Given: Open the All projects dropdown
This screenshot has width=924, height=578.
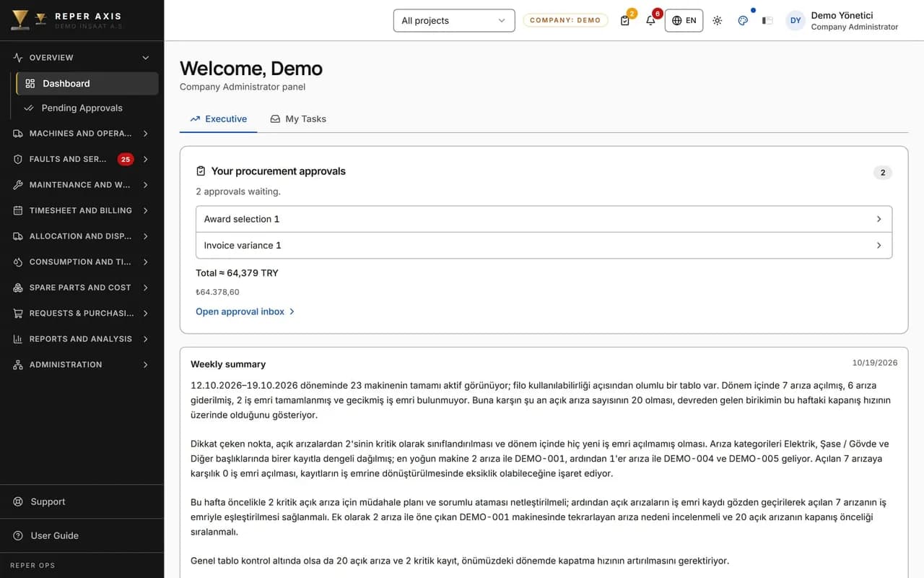Looking at the screenshot, I should point(454,20).
